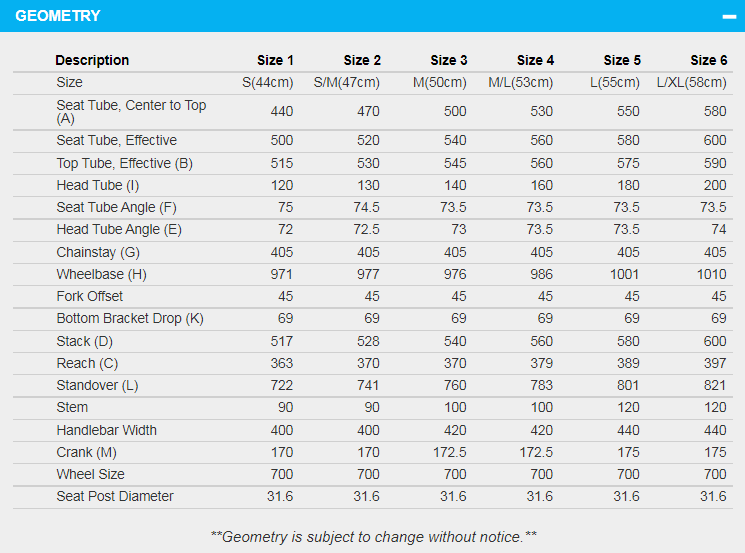Select the Seat Post Diameter row label
Screen dimensions: 745x553
(115, 496)
